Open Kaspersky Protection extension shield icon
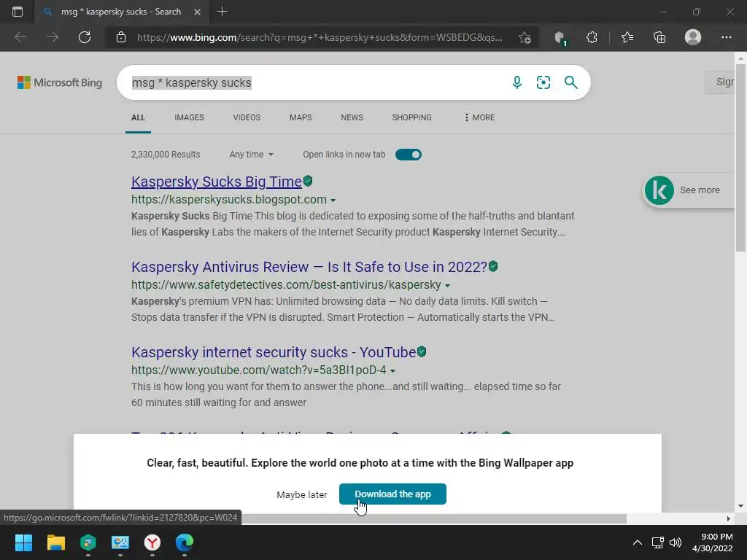Screen dimensions: 747x560 pyautogui.click(x=560, y=38)
